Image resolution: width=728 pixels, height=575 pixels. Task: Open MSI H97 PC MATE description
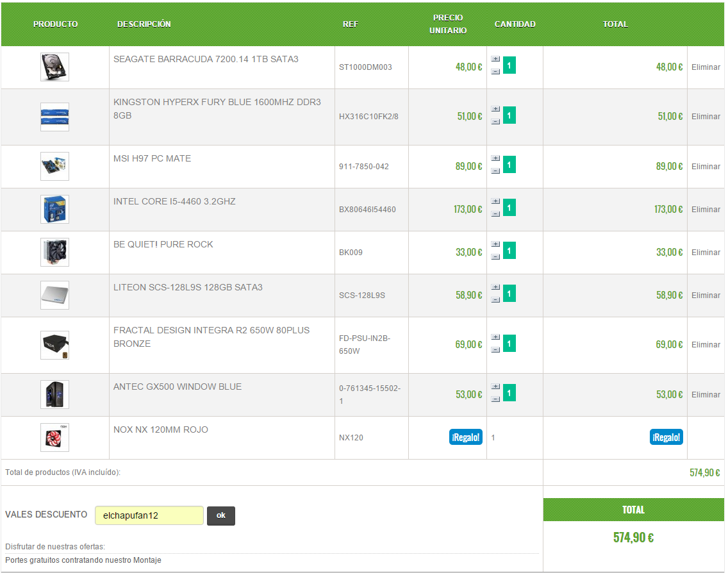click(x=153, y=158)
